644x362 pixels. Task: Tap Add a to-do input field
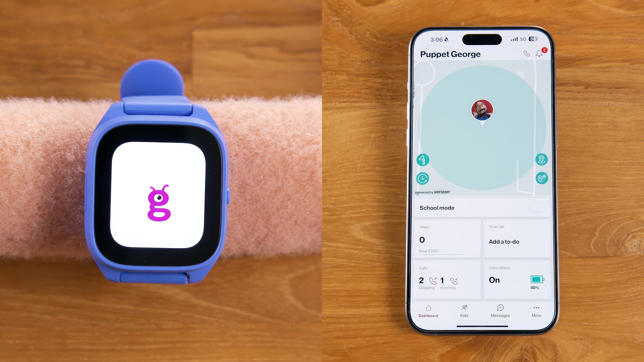tap(504, 241)
